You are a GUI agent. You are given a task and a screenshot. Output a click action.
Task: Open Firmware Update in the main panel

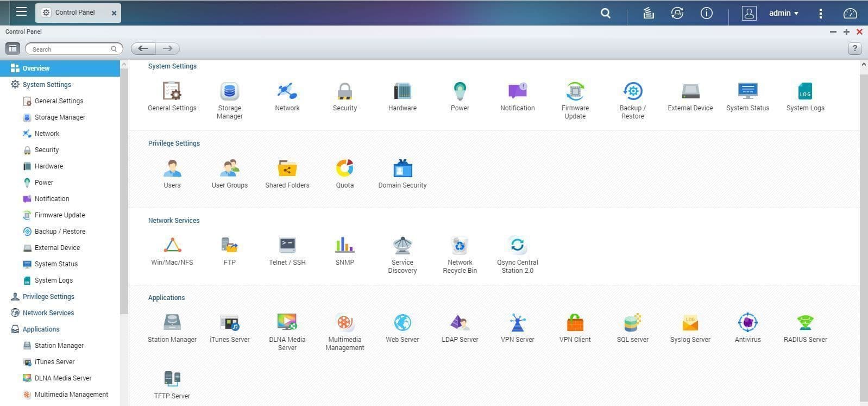575,92
